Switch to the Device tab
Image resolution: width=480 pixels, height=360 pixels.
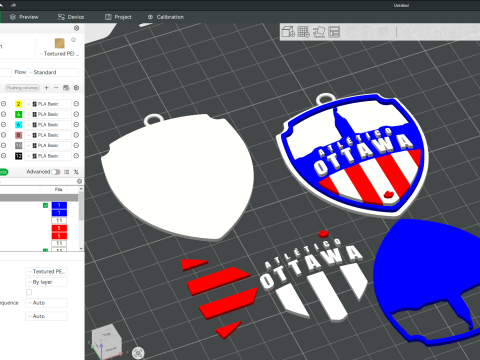click(71, 17)
